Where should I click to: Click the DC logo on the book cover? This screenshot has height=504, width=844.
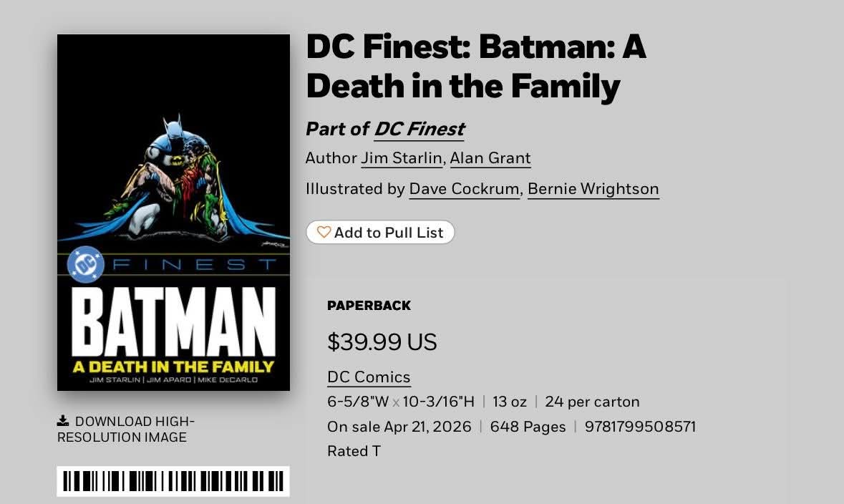coord(85,264)
